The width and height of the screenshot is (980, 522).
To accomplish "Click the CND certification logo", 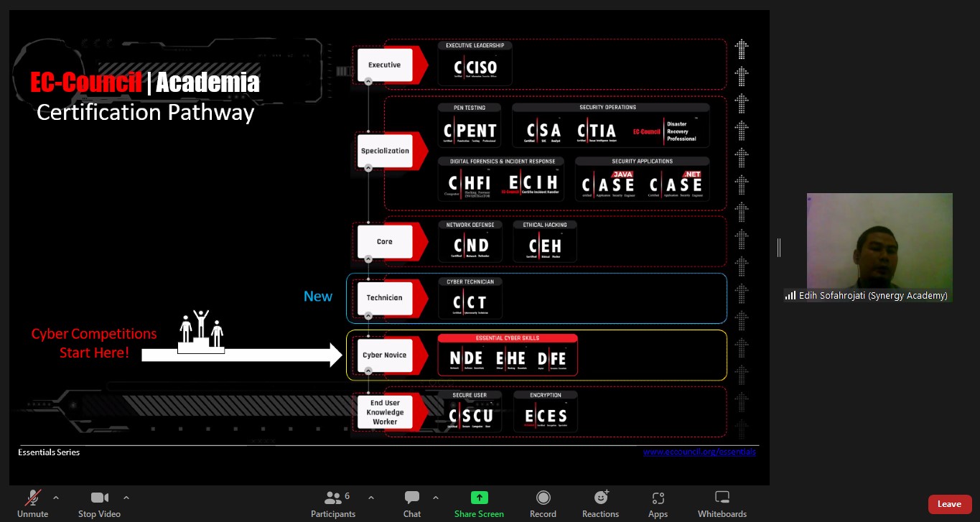I will pyautogui.click(x=471, y=246).
